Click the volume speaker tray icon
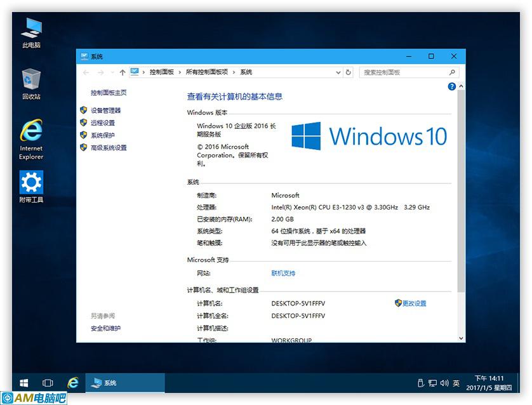Viewport: 532px width, 405px height. [444, 383]
